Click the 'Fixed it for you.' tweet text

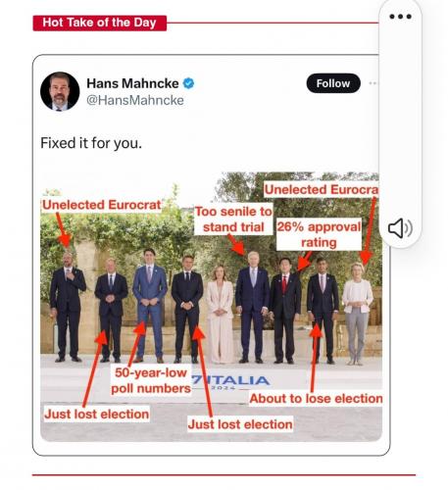[x=91, y=143]
